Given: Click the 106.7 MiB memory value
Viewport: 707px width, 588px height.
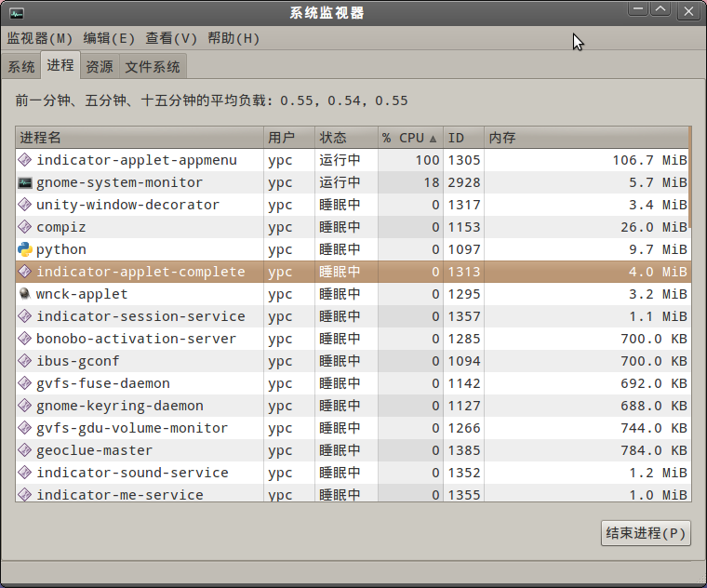Looking at the screenshot, I should coord(649,160).
